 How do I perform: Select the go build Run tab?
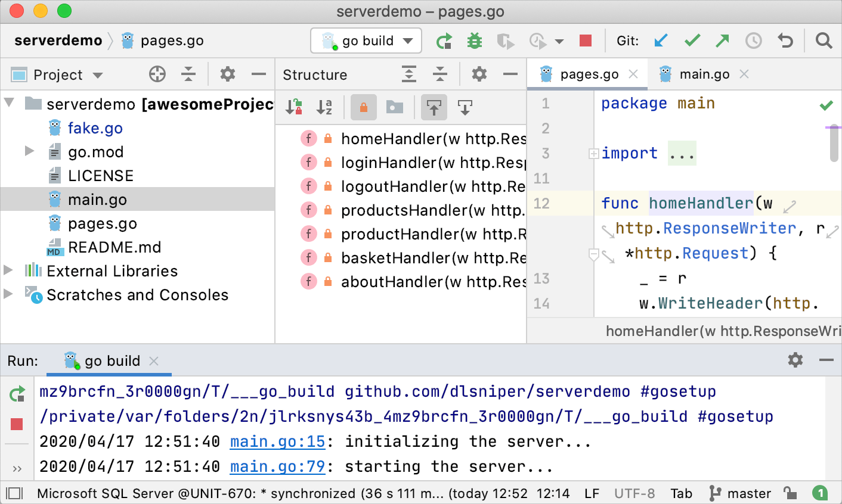(x=112, y=361)
